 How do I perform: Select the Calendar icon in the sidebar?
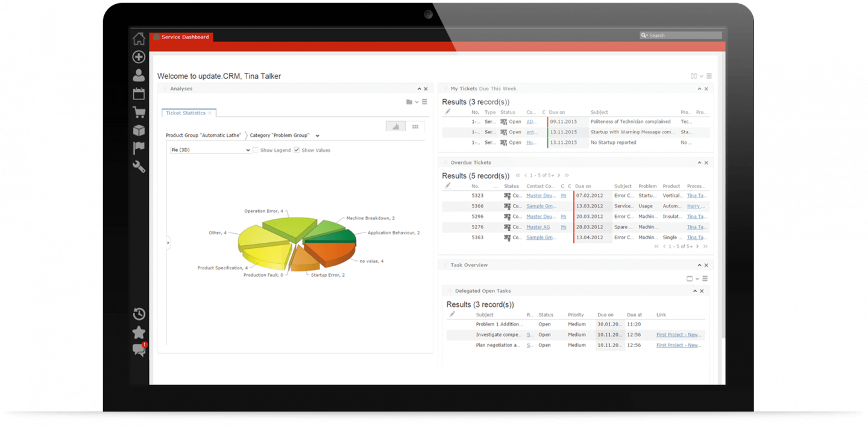click(139, 93)
